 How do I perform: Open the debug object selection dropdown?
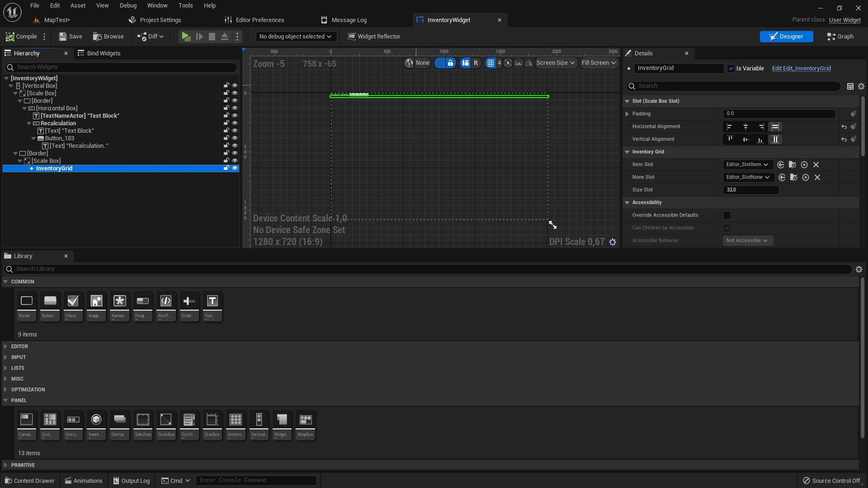295,37
